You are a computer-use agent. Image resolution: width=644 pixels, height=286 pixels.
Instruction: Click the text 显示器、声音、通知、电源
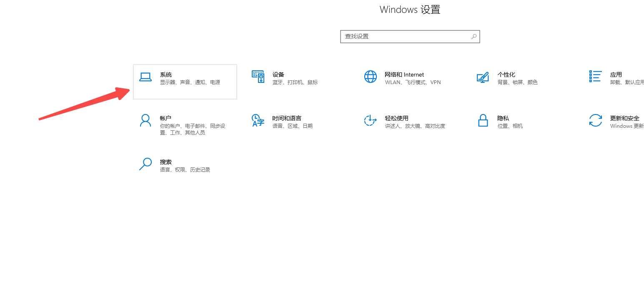click(190, 82)
